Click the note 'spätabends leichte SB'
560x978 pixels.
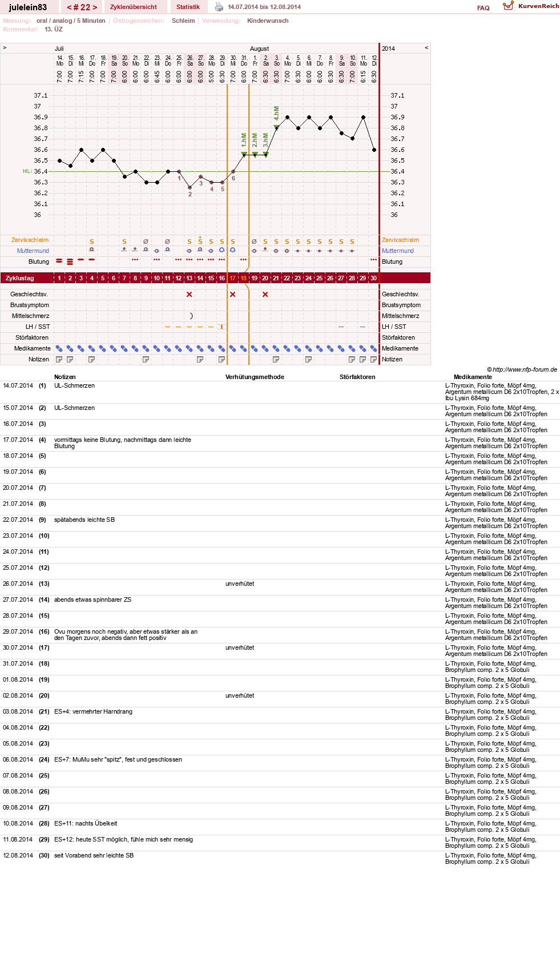tap(84, 520)
